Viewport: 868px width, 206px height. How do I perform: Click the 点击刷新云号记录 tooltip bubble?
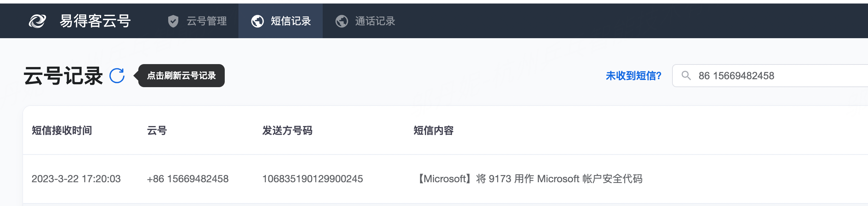click(x=181, y=76)
